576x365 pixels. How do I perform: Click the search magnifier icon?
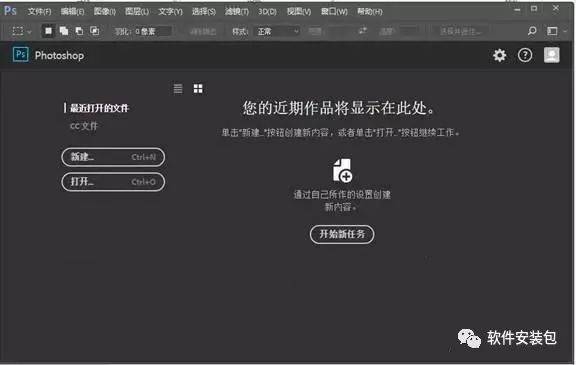click(532, 31)
